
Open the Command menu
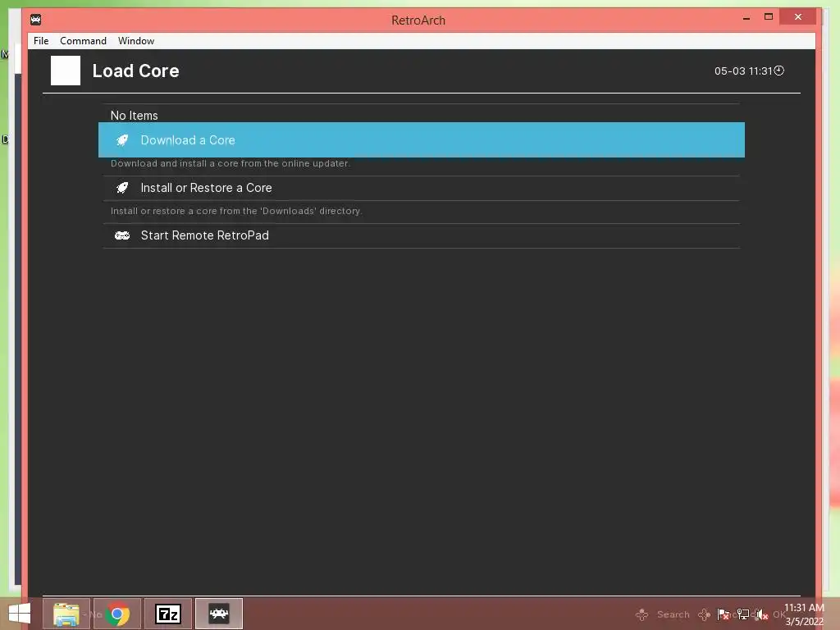[83, 41]
